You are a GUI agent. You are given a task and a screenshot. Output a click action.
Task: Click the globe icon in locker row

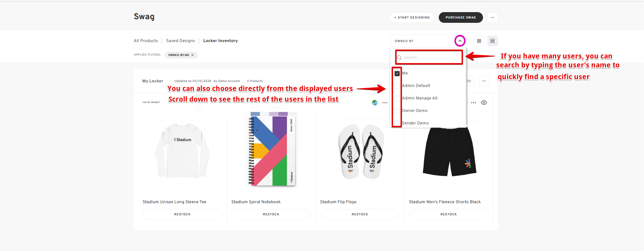click(374, 103)
